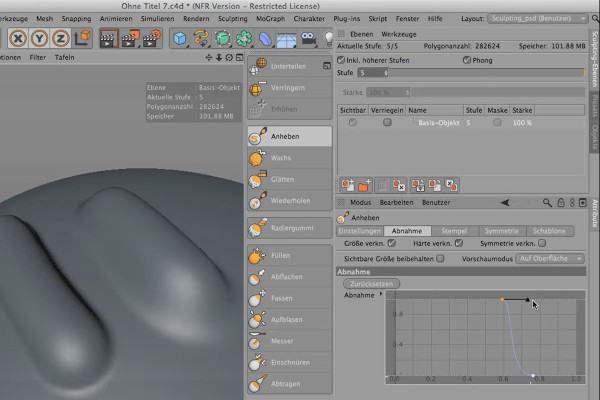
Task: Click the green generator cube icon
Action: [222, 38]
